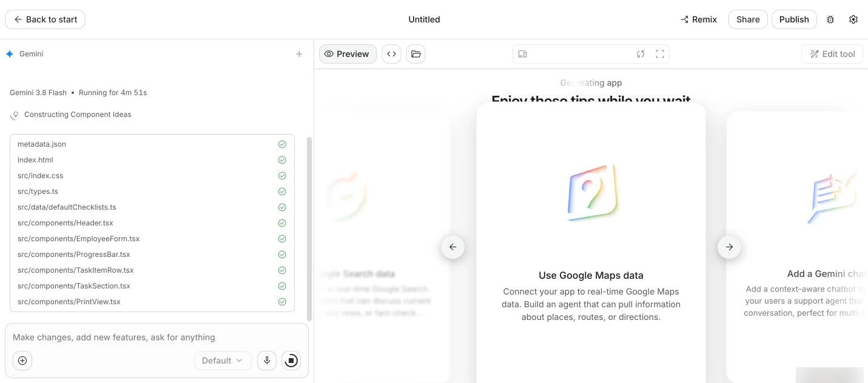
Task: Switch to the code view icon
Action: pos(391,54)
